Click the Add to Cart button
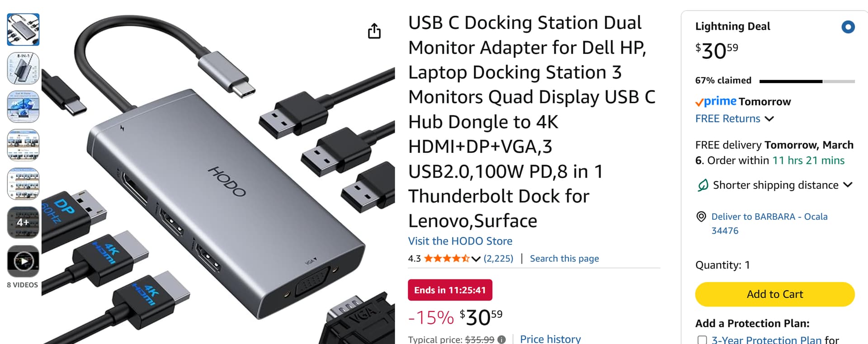 pyautogui.click(x=774, y=294)
